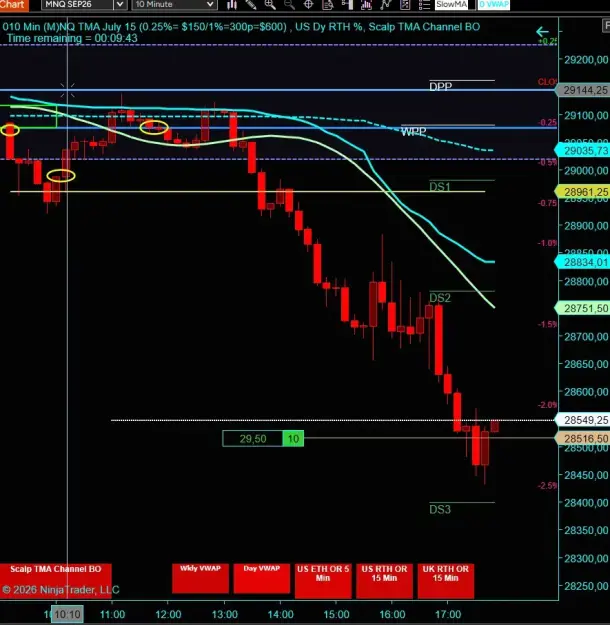Open the indicators icon in toolbar
The width and height of the screenshot is (610, 625).
pos(366,4)
